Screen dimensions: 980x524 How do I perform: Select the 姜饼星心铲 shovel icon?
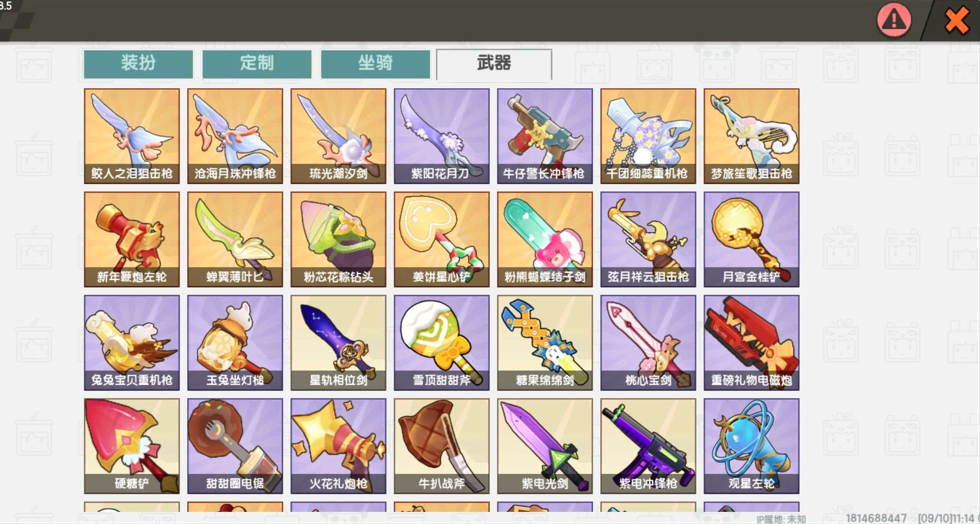coord(442,239)
